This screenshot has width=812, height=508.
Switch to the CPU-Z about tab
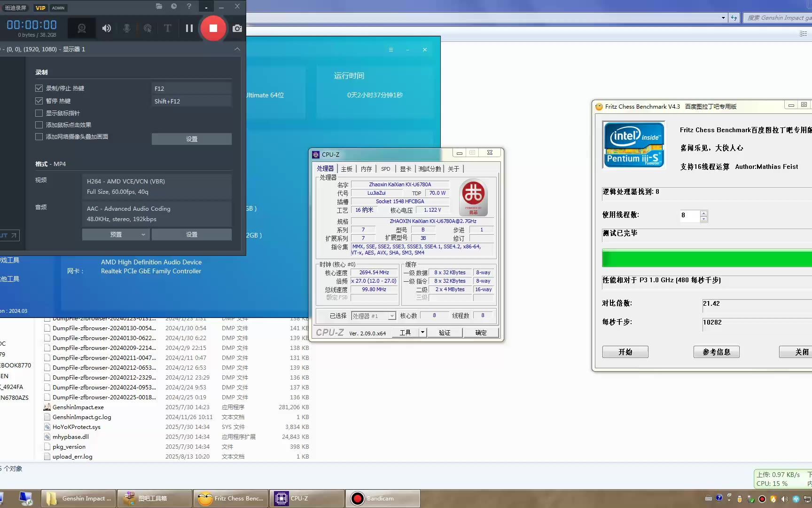coord(453,169)
